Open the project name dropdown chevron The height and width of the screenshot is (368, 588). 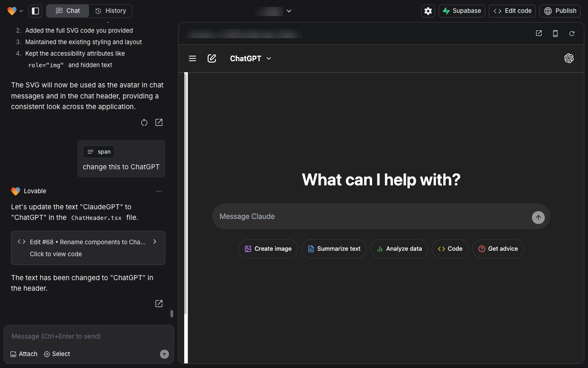(289, 11)
